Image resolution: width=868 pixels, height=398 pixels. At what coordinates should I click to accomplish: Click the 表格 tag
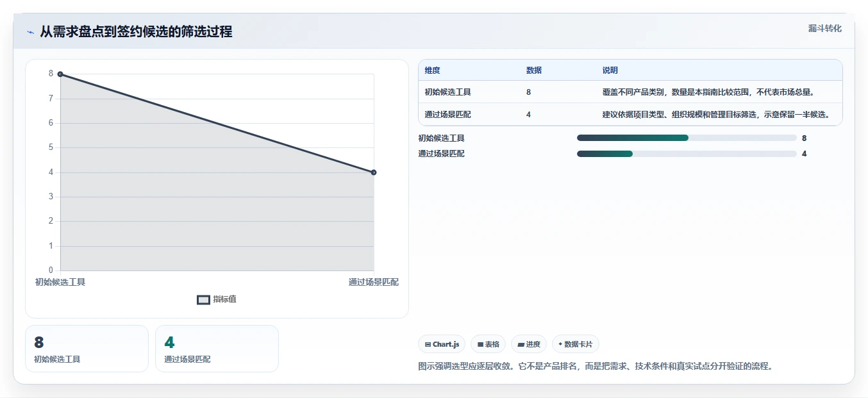[x=488, y=344]
